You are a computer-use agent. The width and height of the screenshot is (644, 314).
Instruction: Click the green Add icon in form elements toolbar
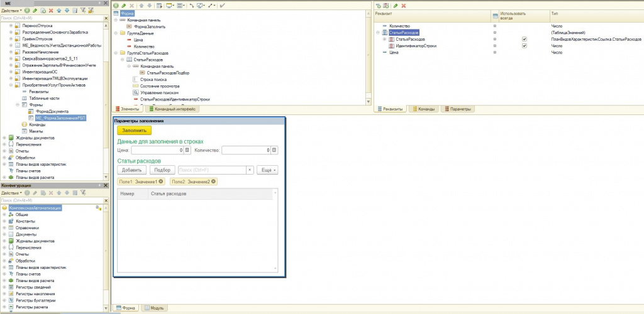[x=115, y=5]
